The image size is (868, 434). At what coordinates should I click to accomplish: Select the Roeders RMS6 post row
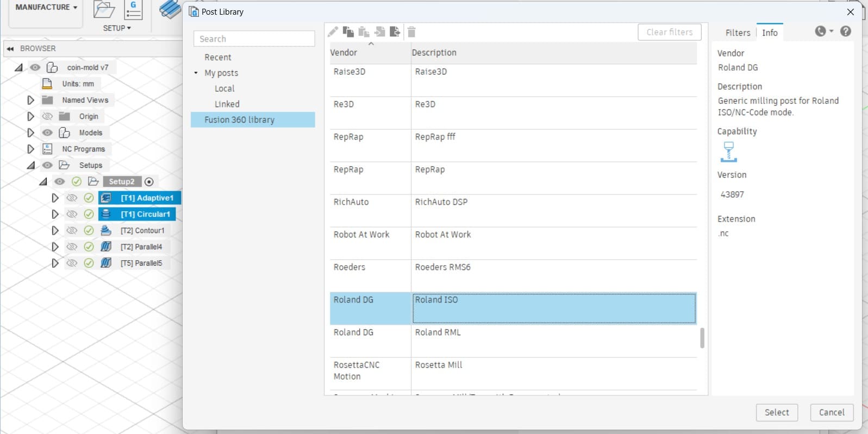pos(513,276)
